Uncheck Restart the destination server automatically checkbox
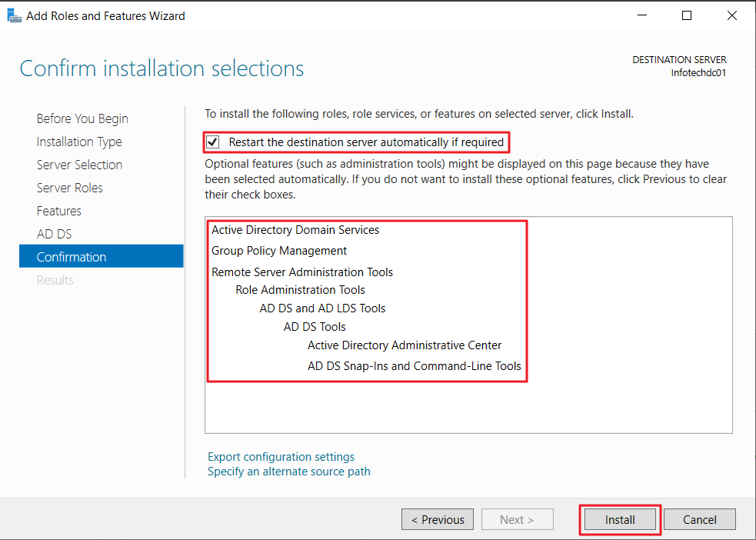 pos(212,142)
